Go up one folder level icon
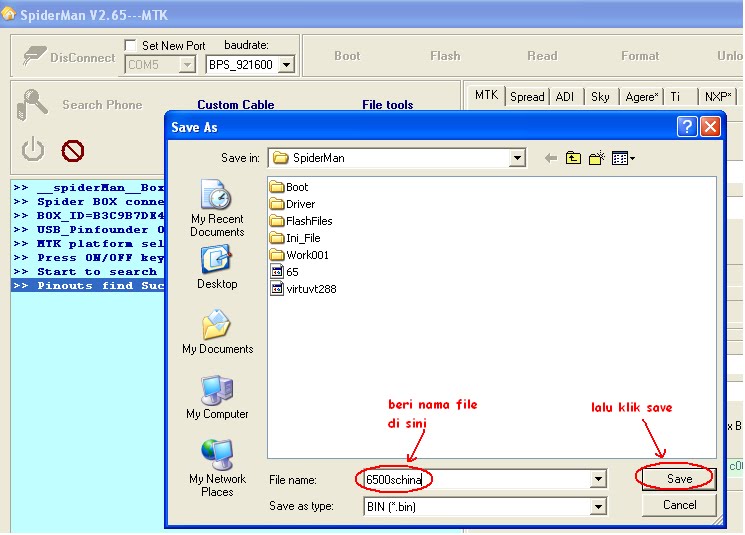This screenshot has height=535, width=745. pos(573,158)
